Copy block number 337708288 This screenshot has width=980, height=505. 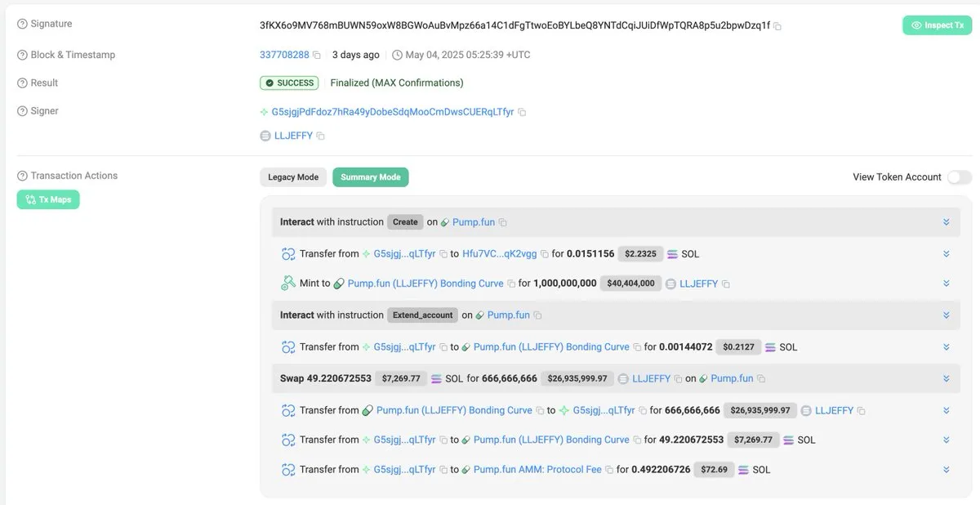coord(317,56)
